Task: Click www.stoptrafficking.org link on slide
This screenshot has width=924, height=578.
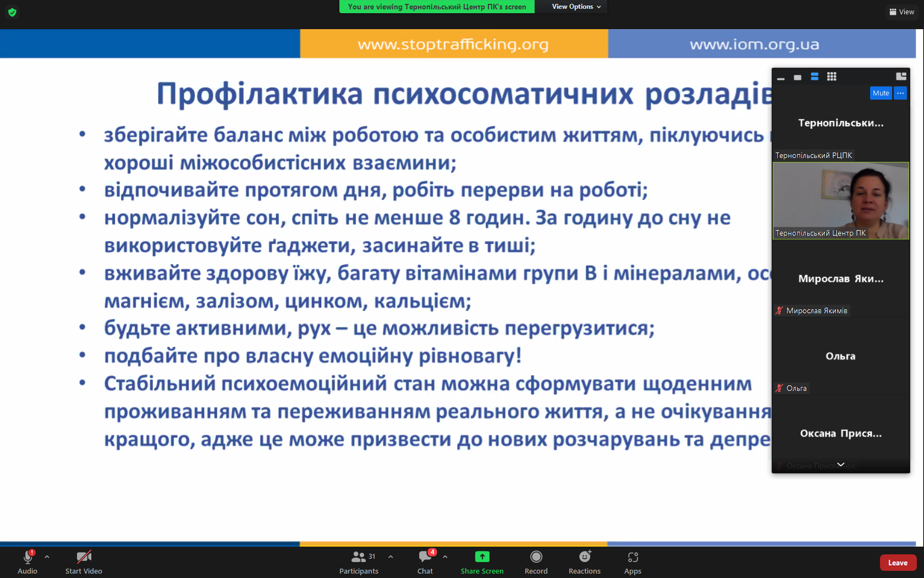Action: point(453,44)
